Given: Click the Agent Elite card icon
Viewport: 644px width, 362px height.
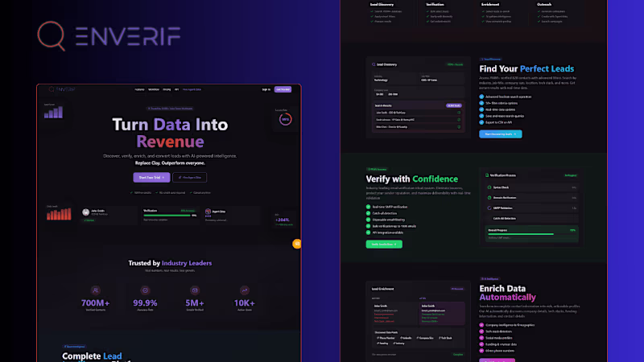Looking at the screenshot, I should pos(208,212).
